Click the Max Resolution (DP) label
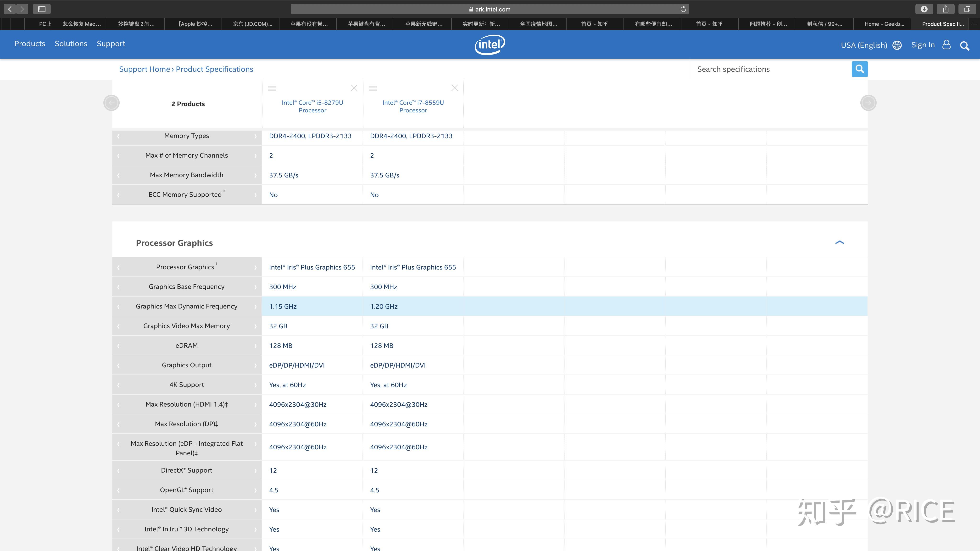 tap(186, 424)
